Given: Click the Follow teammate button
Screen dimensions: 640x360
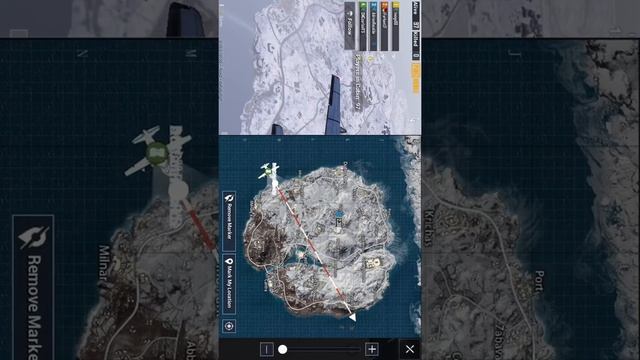Looking at the screenshot, I should (349, 26).
